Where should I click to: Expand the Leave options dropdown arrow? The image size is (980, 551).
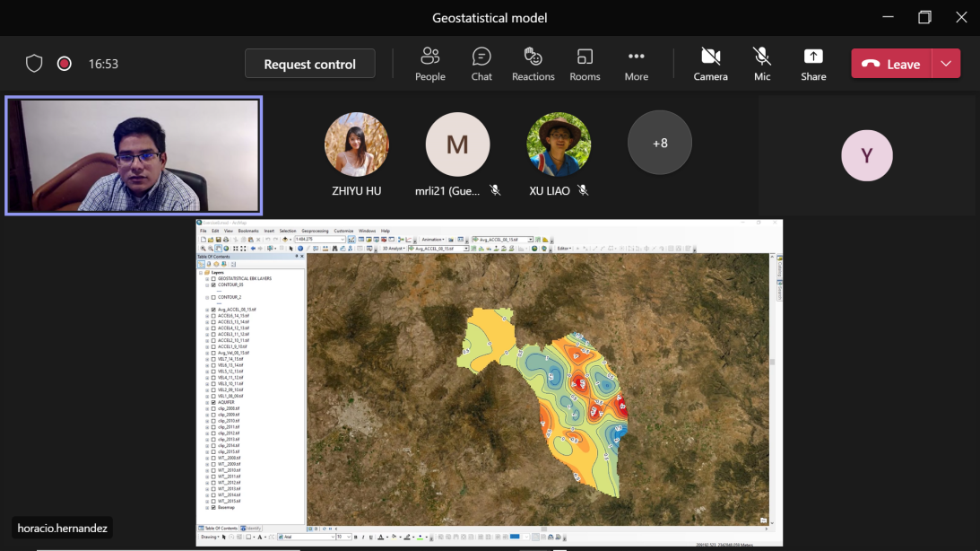[946, 64]
